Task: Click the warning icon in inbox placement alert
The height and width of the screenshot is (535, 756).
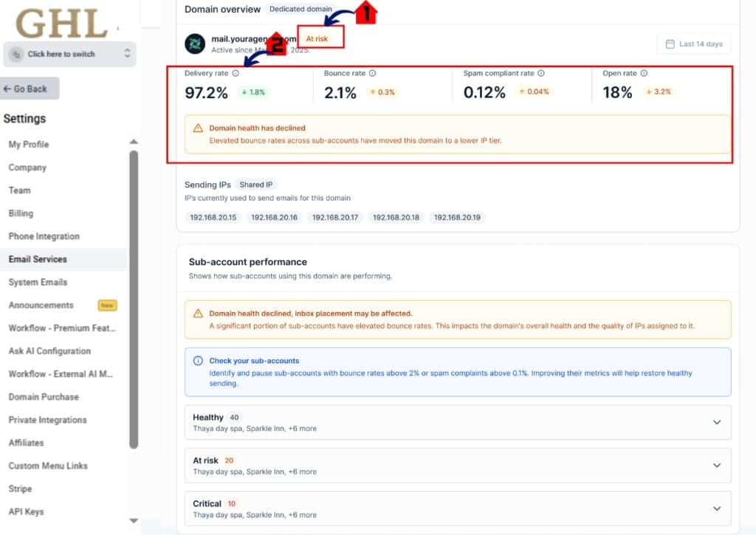Action: click(198, 314)
